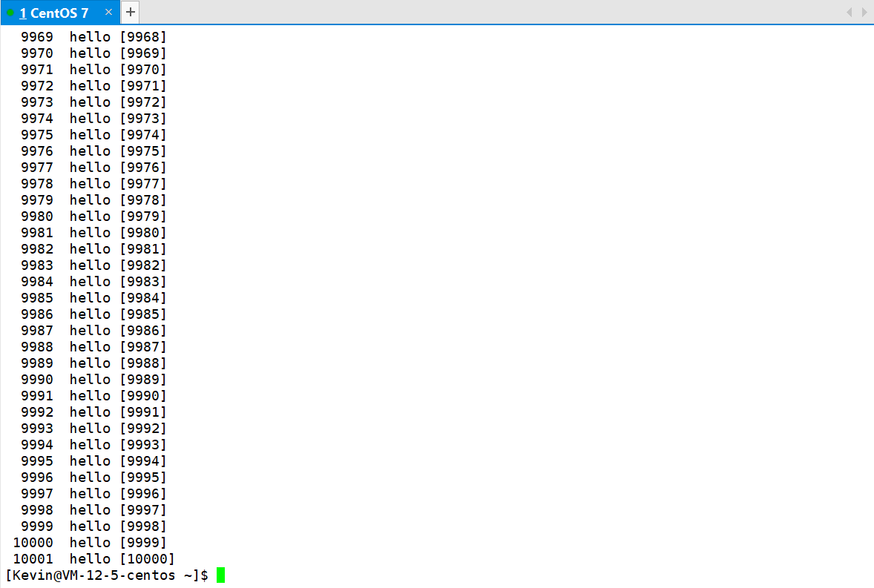The height and width of the screenshot is (588, 874).
Task: Open a new session tab
Action: (131, 12)
